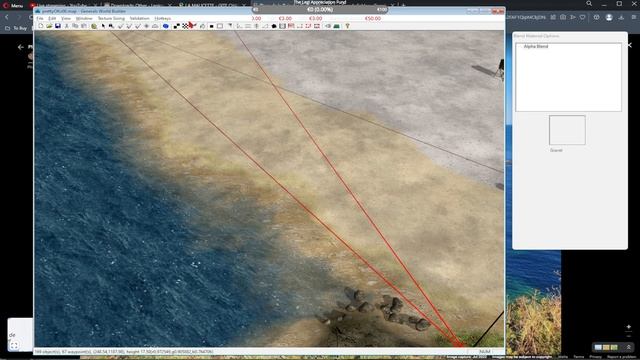This screenshot has height=360, width=640.
Task: Select the arrow pointer tool
Action: (x=103, y=26)
